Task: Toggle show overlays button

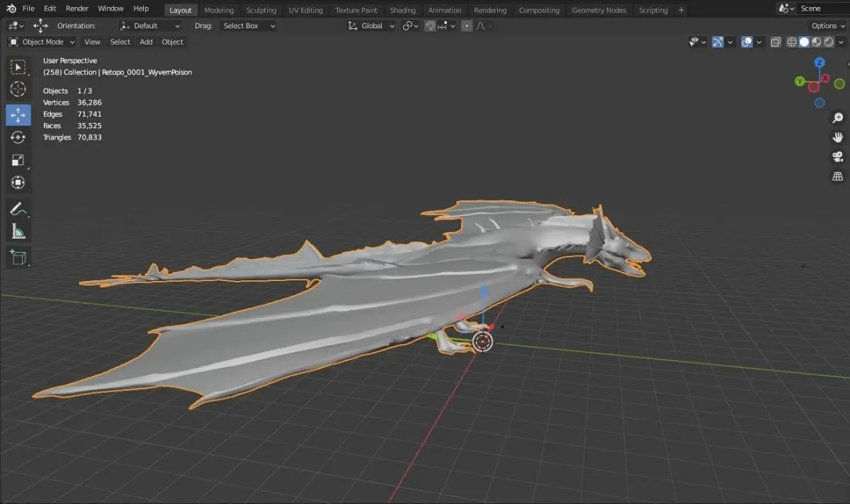Action: tap(747, 42)
